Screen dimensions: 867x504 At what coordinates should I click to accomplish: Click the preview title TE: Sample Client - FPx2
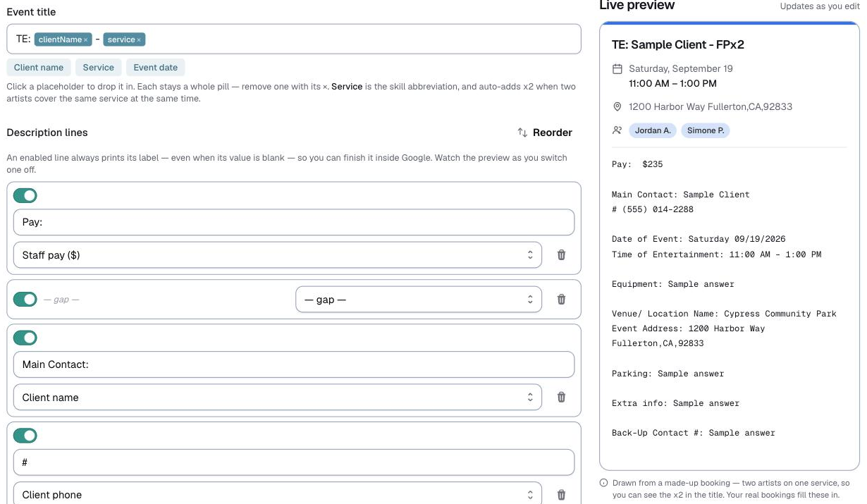[x=678, y=44]
